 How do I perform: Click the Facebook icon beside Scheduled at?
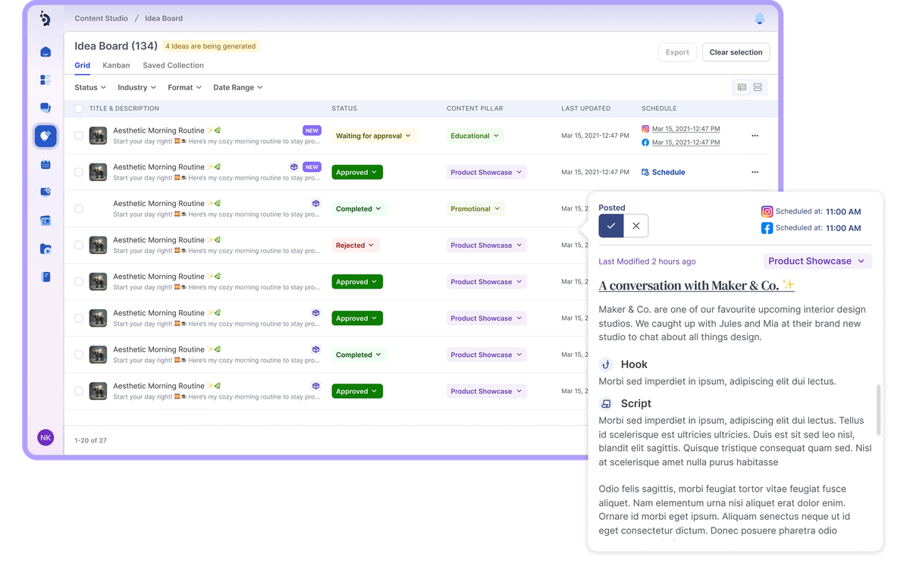(767, 228)
